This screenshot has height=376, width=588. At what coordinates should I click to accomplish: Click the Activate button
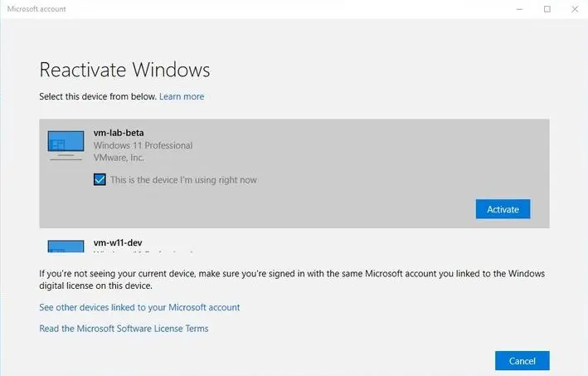coord(503,209)
